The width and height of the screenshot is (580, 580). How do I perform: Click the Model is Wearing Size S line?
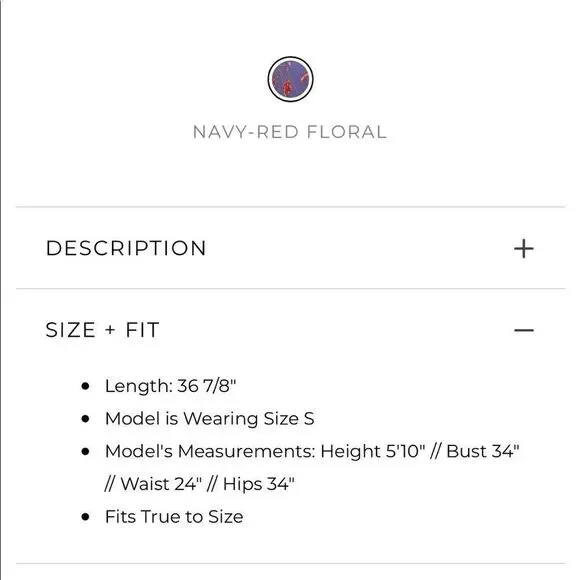210,419
